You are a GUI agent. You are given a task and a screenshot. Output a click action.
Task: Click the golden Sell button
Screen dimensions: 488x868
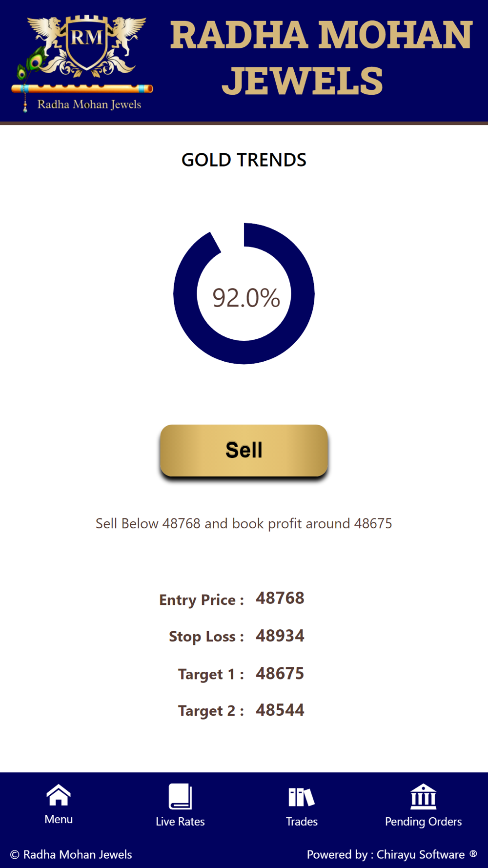point(244,450)
